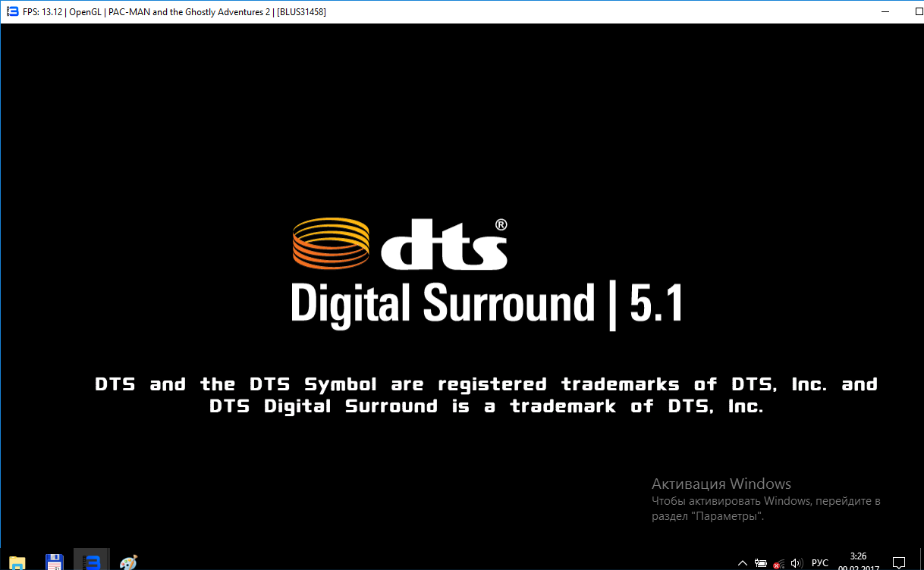The width and height of the screenshot is (924, 570).
Task: Open File Explorer from the taskbar
Action: tap(17, 562)
